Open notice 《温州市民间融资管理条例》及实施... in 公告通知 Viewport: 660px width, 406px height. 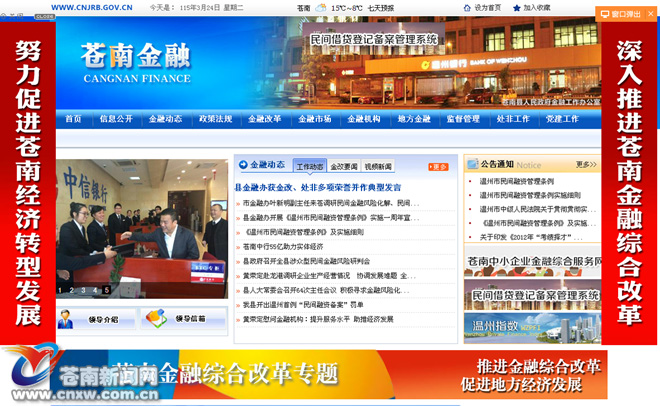pyautogui.click(x=539, y=223)
